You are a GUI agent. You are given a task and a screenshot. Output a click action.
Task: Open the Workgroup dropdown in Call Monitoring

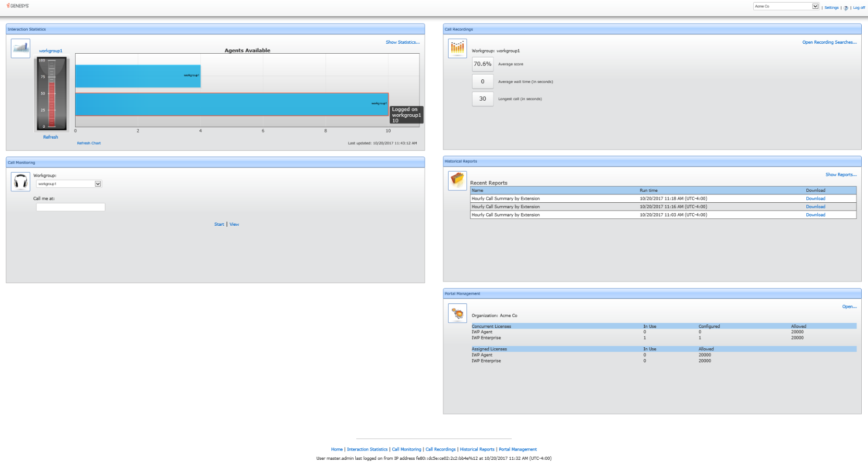click(98, 184)
